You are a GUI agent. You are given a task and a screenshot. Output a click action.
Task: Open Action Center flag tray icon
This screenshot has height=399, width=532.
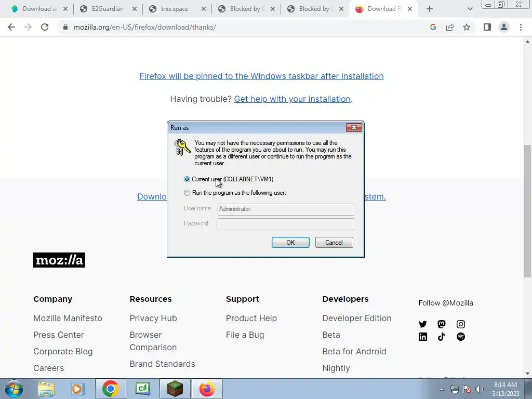coord(467,389)
